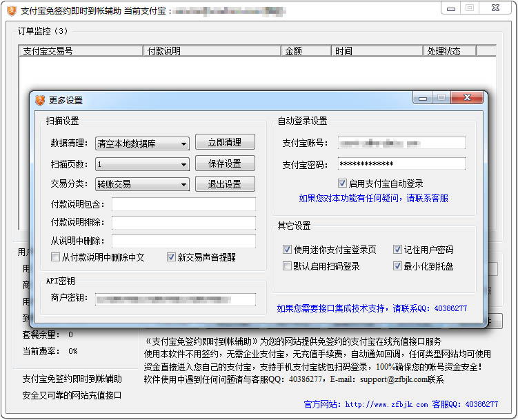Image resolution: width=518 pixels, height=420 pixels.
Task: Click the 金额 column header
Action: (x=306, y=51)
